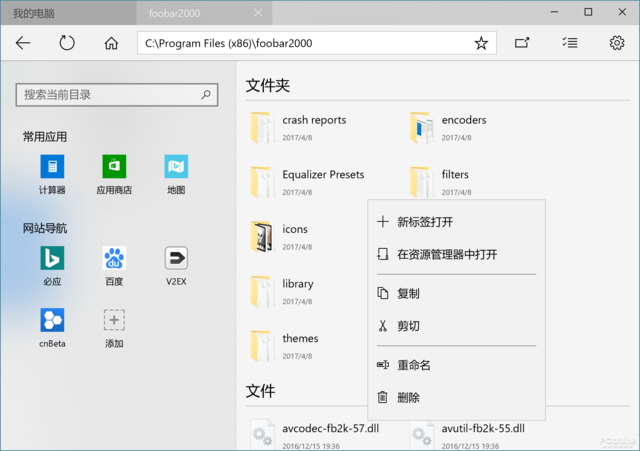Open the Equalizer Presets folder
Viewport: 640px width, 451px height.
[307, 182]
